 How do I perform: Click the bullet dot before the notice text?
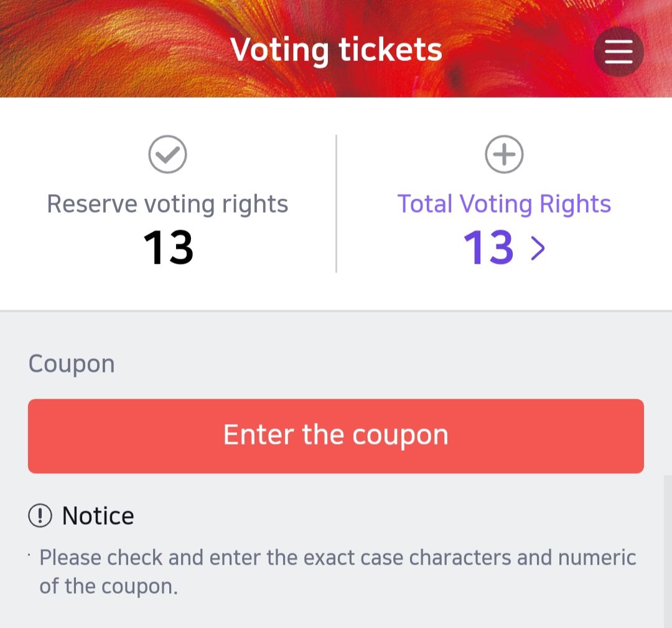[29, 552]
